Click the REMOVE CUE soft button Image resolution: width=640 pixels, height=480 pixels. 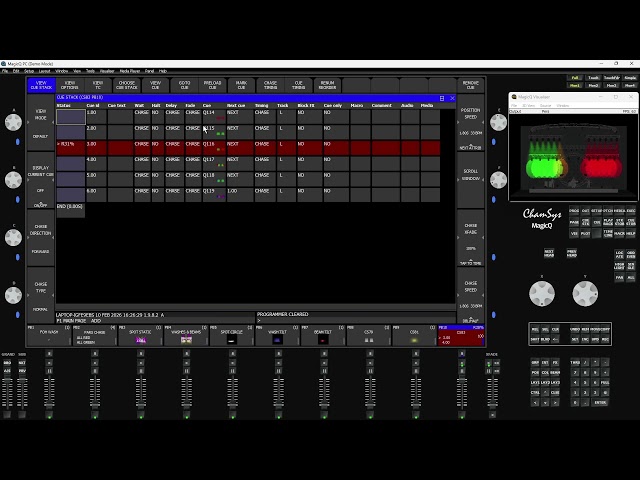click(471, 85)
